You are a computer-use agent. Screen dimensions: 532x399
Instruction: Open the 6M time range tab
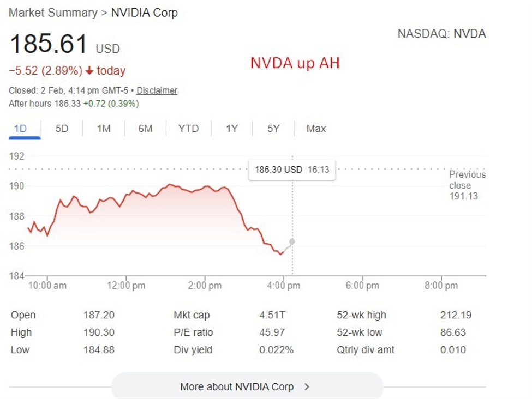[x=145, y=129]
